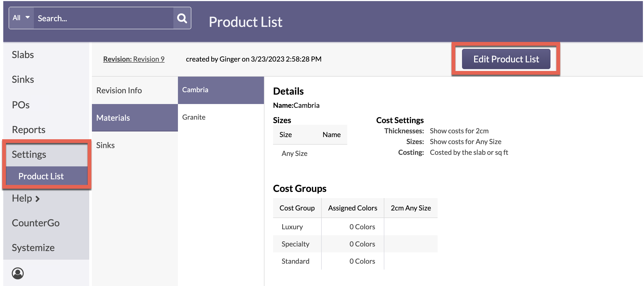This screenshot has height=286, width=644.
Task: Open the user profile icon
Action: [x=18, y=273]
